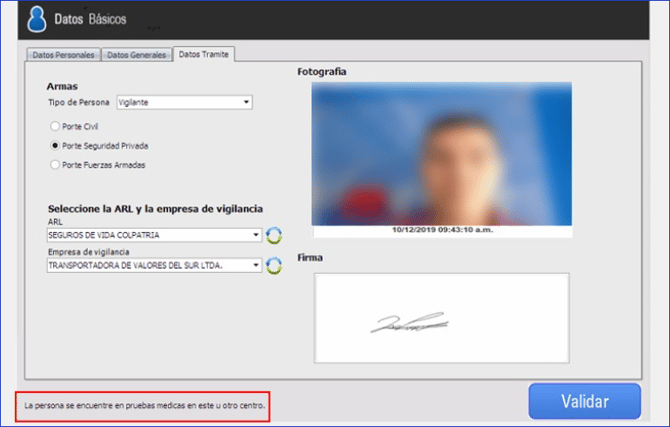670x427 pixels.
Task: Click the Empresa de vigilancia label
Action: (x=88, y=252)
